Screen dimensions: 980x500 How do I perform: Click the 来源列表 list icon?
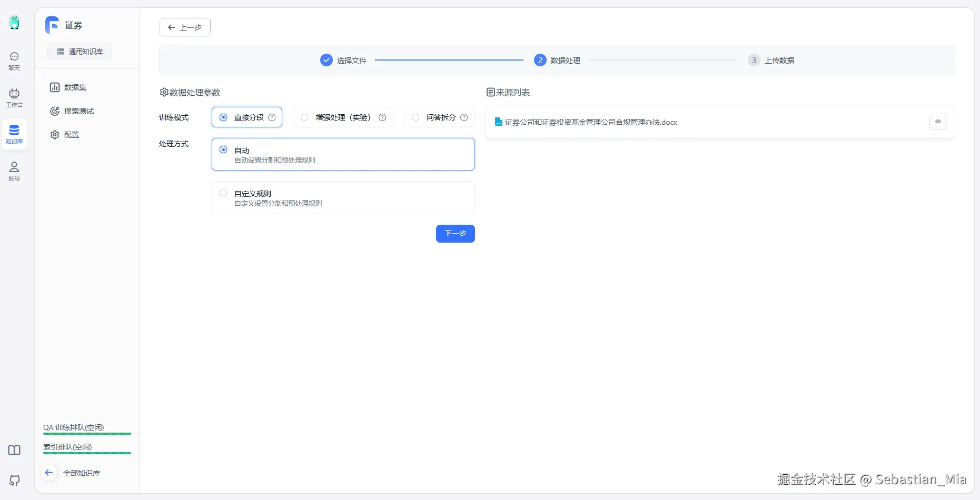[490, 92]
